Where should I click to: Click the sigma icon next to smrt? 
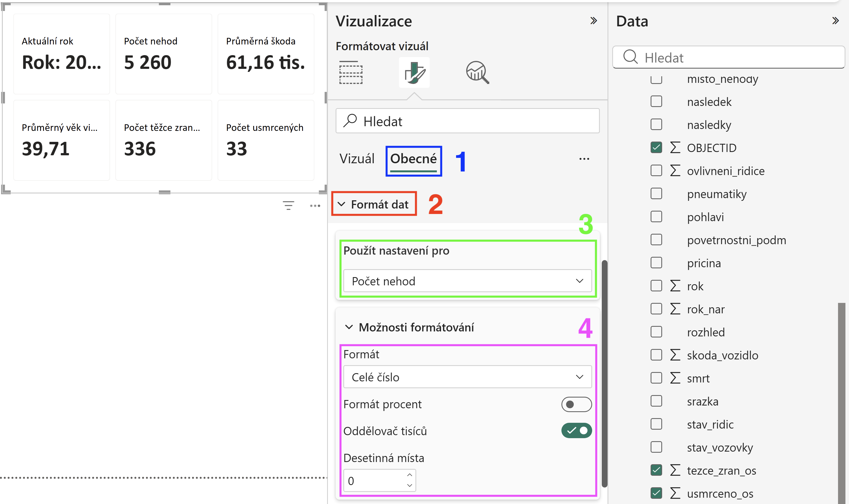[x=675, y=378]
